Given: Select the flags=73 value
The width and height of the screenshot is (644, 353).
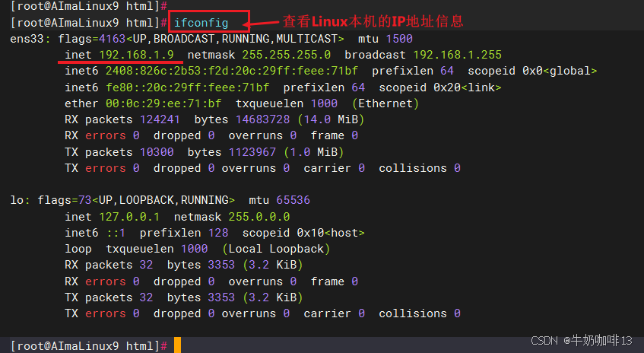Looking at the screenshot, I should (65, 200).
